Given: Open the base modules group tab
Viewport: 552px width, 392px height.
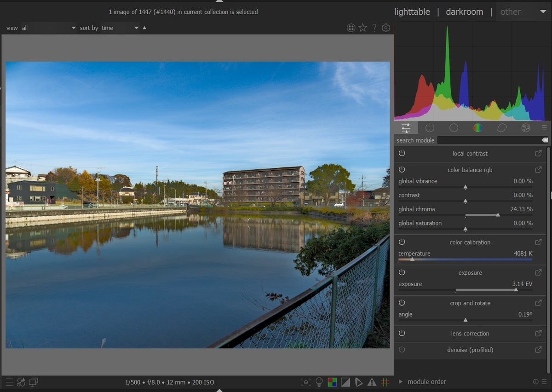Looking at the screenshot, I should (454, 128).
